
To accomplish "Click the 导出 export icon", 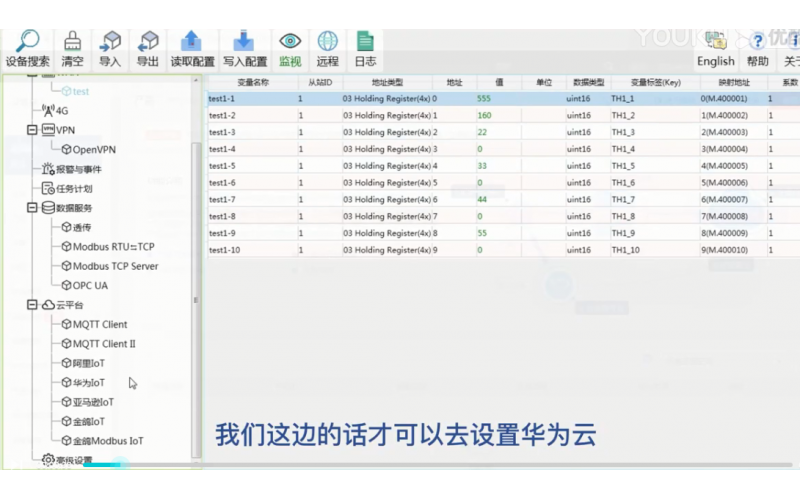I will [x=148, y=42].
